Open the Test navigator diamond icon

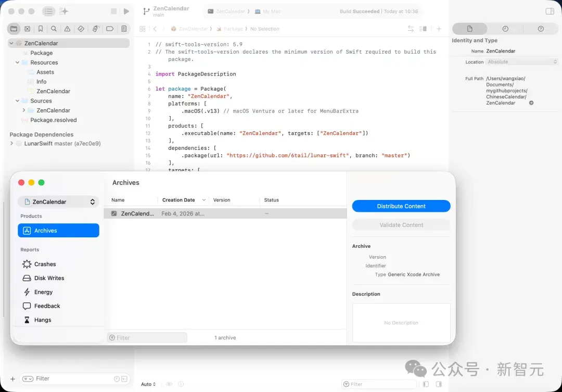tap(81, 29)
